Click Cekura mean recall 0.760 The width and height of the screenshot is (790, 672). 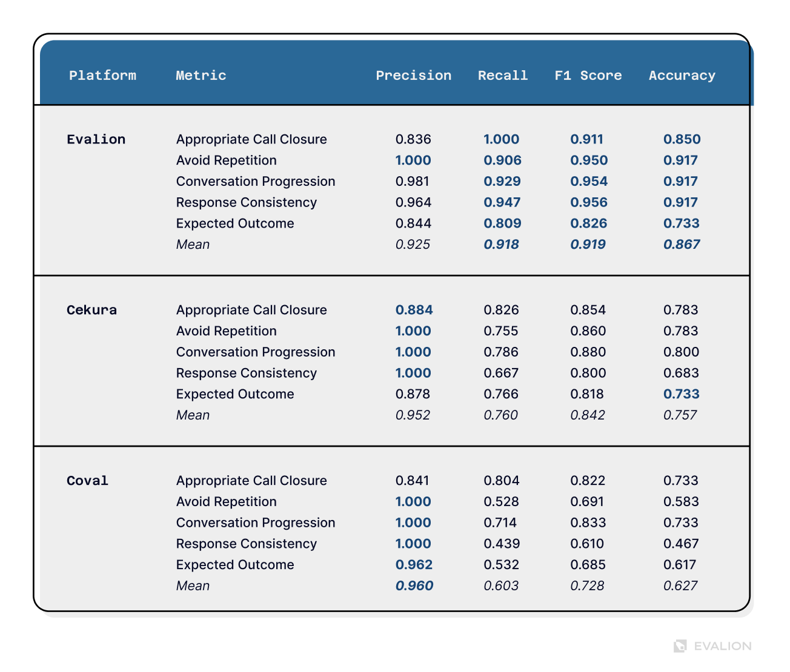click(500, 415)
